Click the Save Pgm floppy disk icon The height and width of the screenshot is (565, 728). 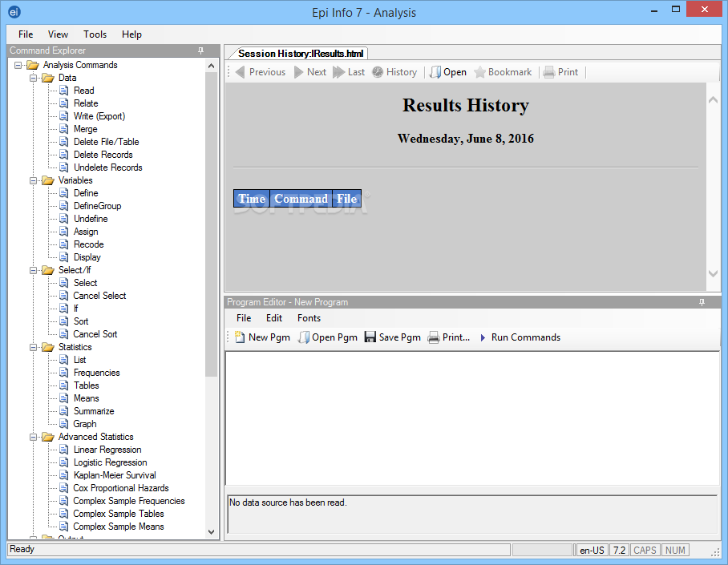pyautogui.click(x=370, y=337)
